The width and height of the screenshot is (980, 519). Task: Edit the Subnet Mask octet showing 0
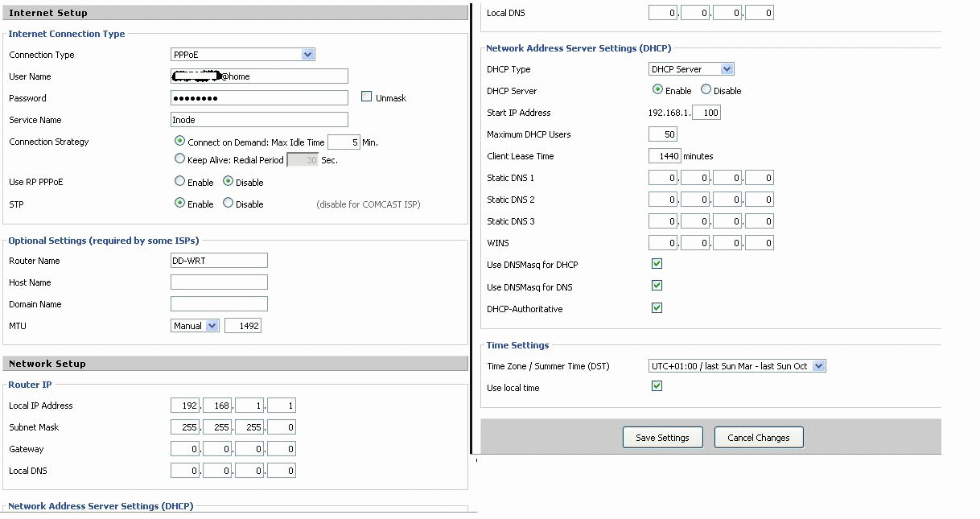(282, 427)
